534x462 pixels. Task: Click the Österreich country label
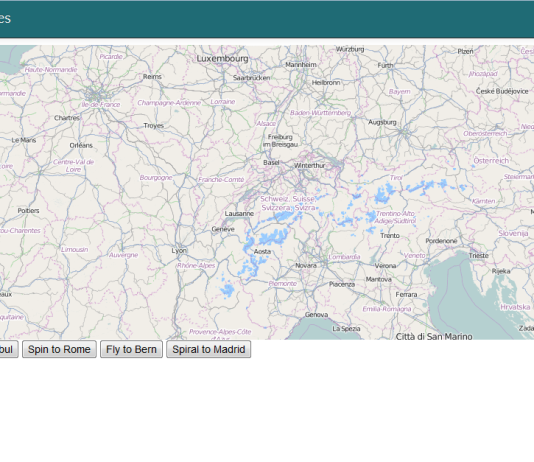(x=491, y=161)
